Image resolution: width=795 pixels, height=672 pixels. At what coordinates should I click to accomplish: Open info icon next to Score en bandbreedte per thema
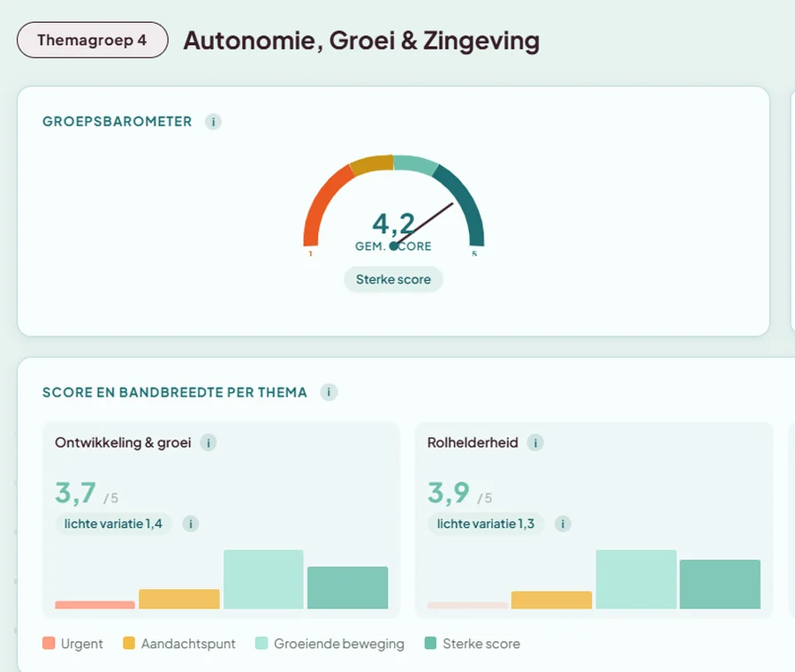(329, 392)
